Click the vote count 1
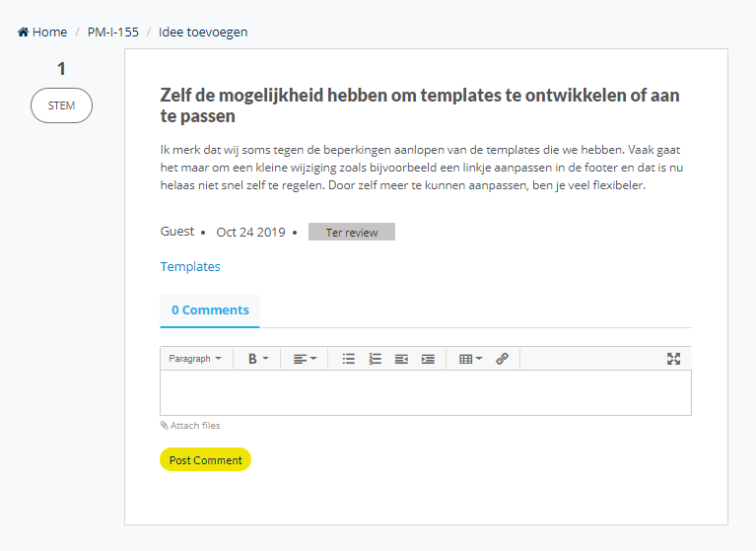This screenshot has height=551, width=756. [x=61, y=69]
